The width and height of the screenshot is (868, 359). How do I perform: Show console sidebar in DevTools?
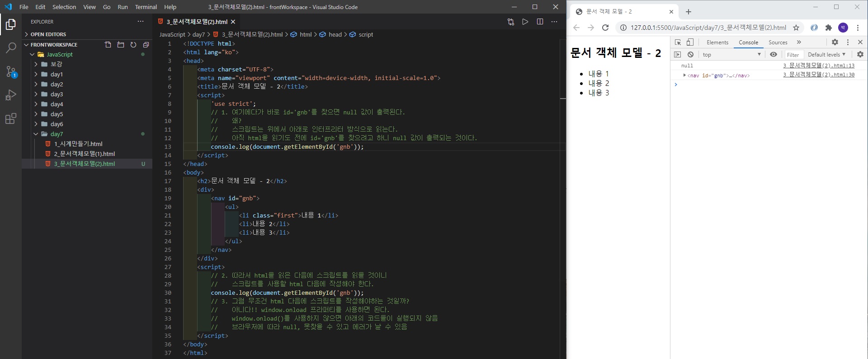(677, 54)
